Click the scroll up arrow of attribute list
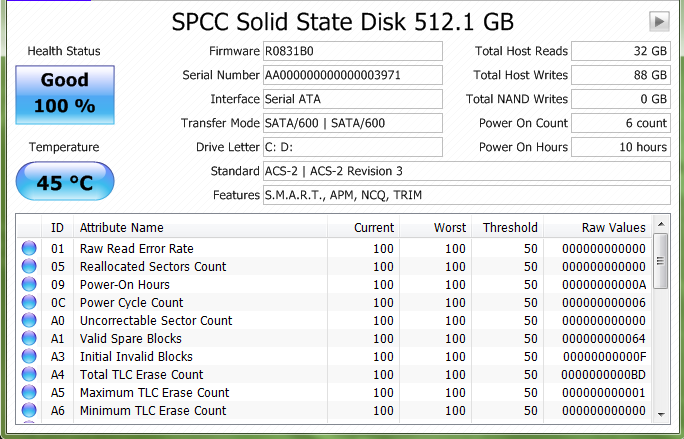Image resolution: width=684 pixels, height=439 pixels. click(661, 224)
